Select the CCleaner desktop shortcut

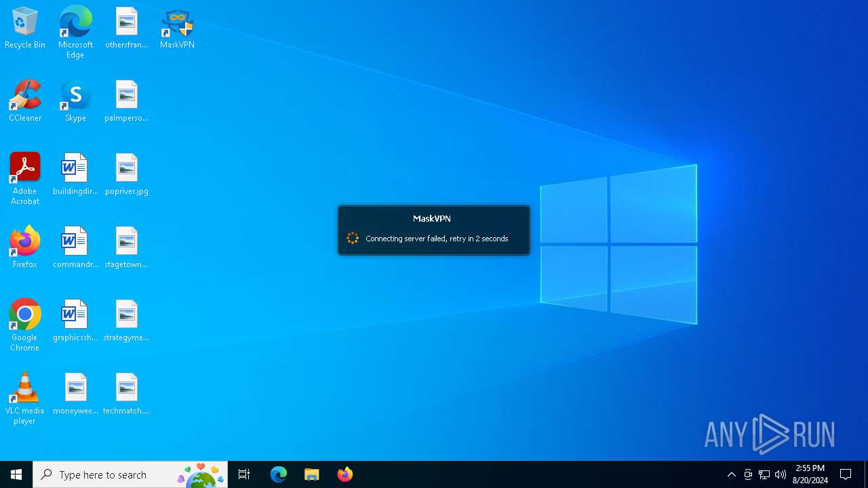coord(25,102)
